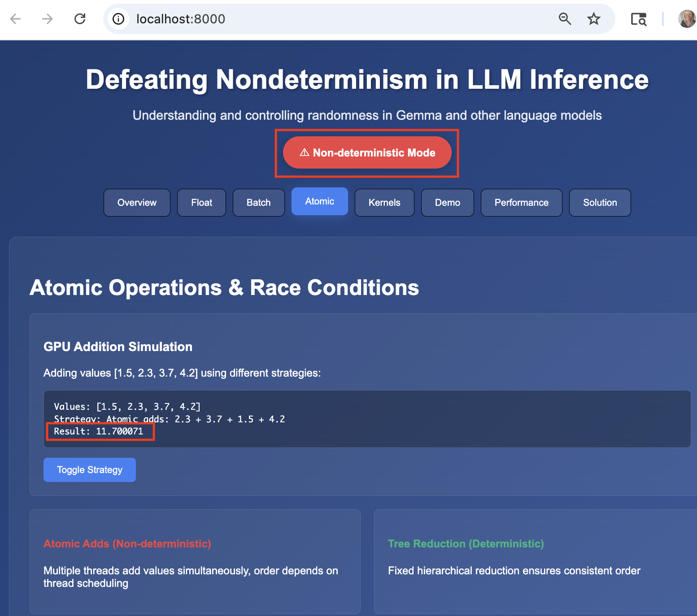Click the 'Strategy: Atomic adds' output line

(170, 419)
